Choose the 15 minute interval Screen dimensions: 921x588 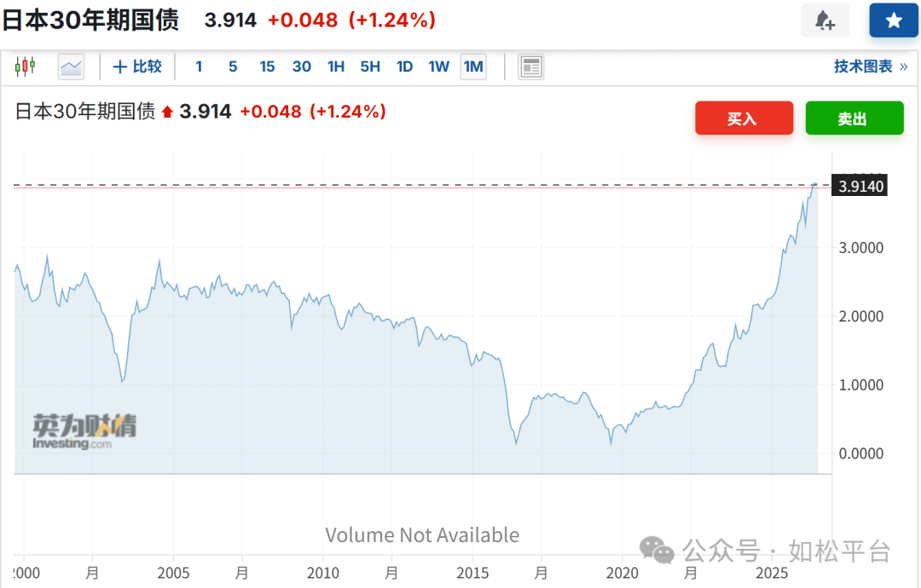(267, 66)
